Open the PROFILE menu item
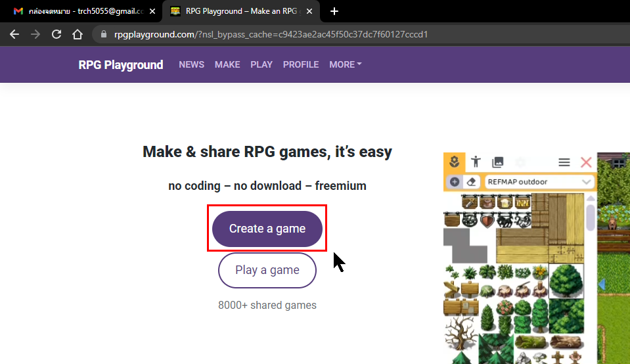The width and height of the screenshot is (630, 364). click(x=301, y=64)
